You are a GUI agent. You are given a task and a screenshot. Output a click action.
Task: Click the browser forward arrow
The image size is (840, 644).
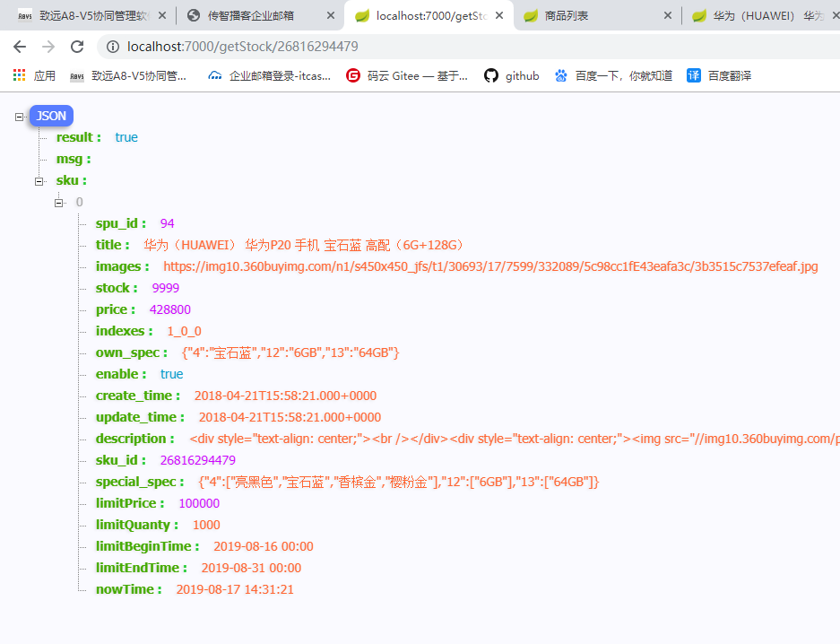pyautogui.click(x=48, y=47)
